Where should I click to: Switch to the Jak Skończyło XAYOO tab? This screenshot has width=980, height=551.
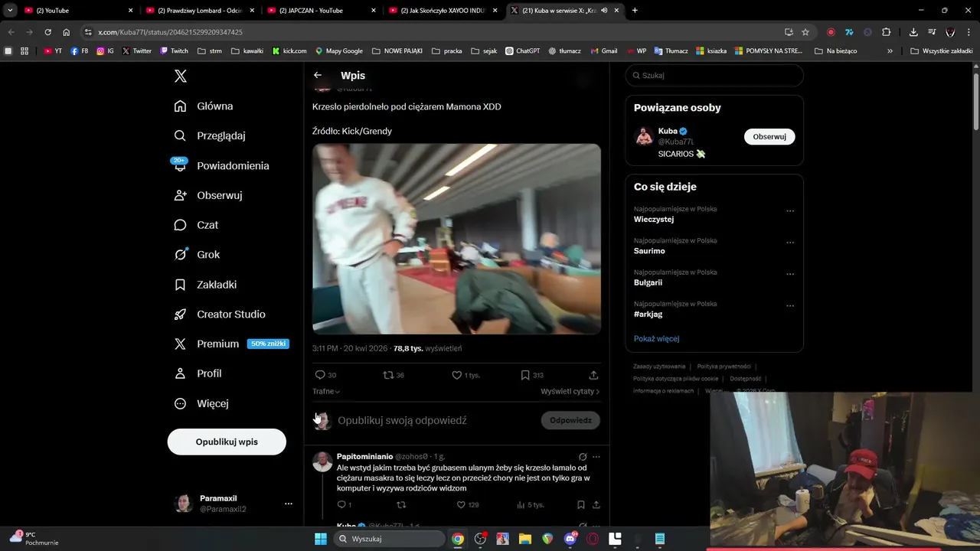coord(443,11)
